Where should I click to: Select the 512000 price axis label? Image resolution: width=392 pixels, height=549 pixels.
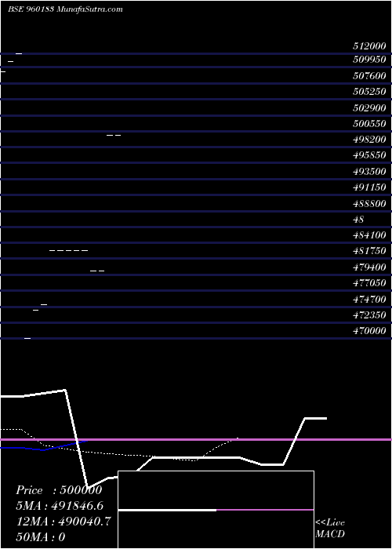(369, 46)
